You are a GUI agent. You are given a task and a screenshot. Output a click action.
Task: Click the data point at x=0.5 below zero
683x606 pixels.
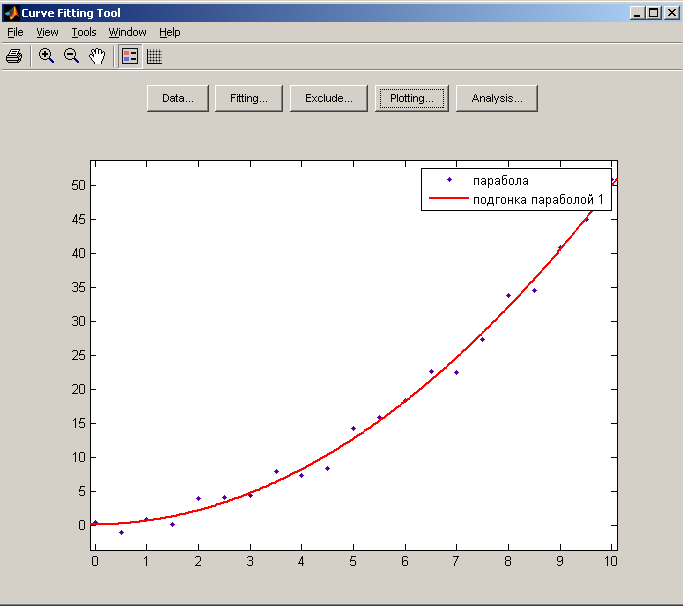point(122,532)
